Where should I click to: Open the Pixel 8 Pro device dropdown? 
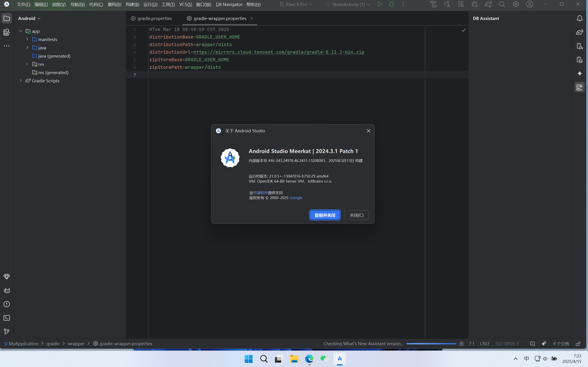pos(296,4)
